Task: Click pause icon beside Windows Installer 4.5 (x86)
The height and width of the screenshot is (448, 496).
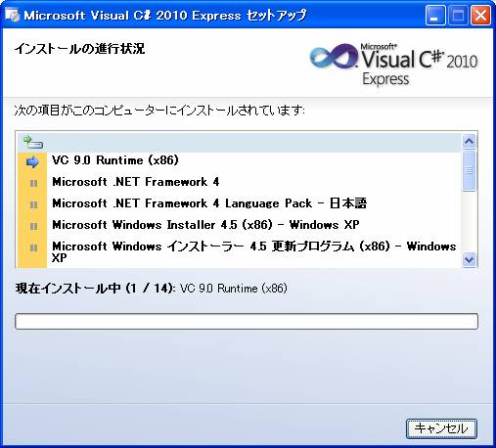Action: (x=33, y=226)
